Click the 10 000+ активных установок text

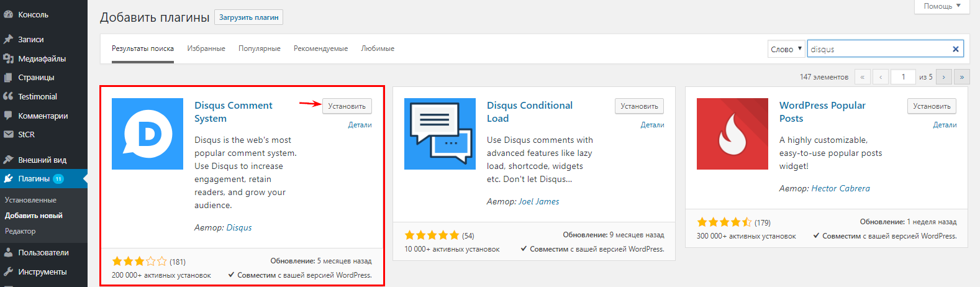(452, 249)
